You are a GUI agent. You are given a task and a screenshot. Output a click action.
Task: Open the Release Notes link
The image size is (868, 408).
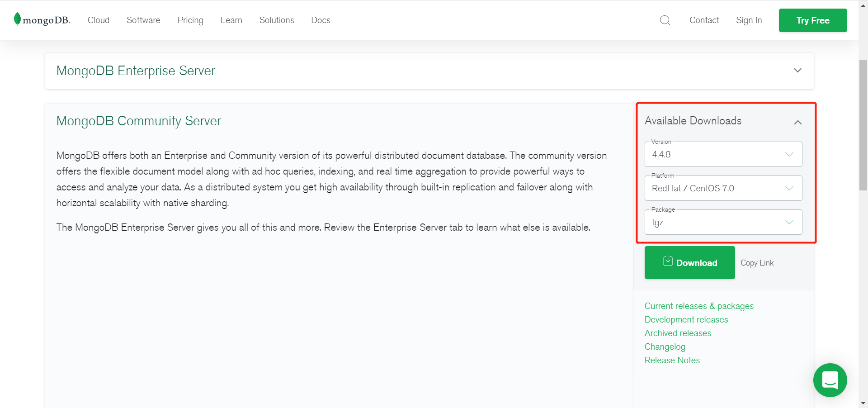tap(672, 361)
